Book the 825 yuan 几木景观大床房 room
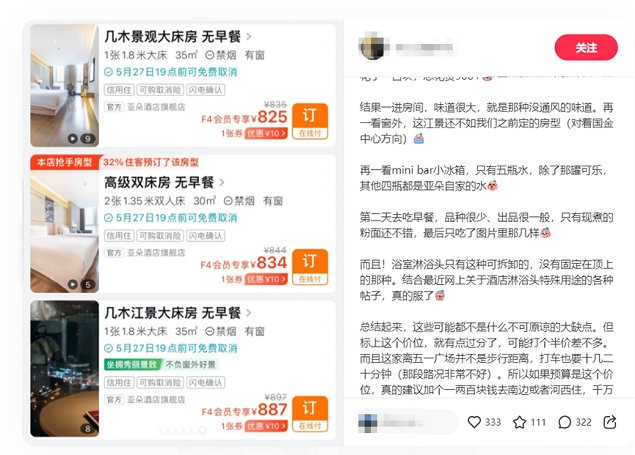635x455 pixels. 310,121
